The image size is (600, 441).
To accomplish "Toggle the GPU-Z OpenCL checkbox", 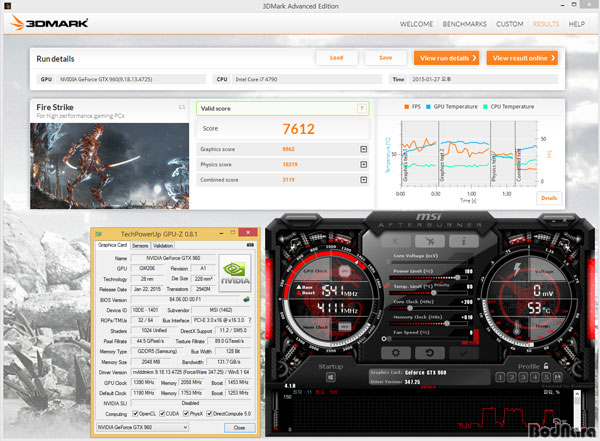I will 135,413.
